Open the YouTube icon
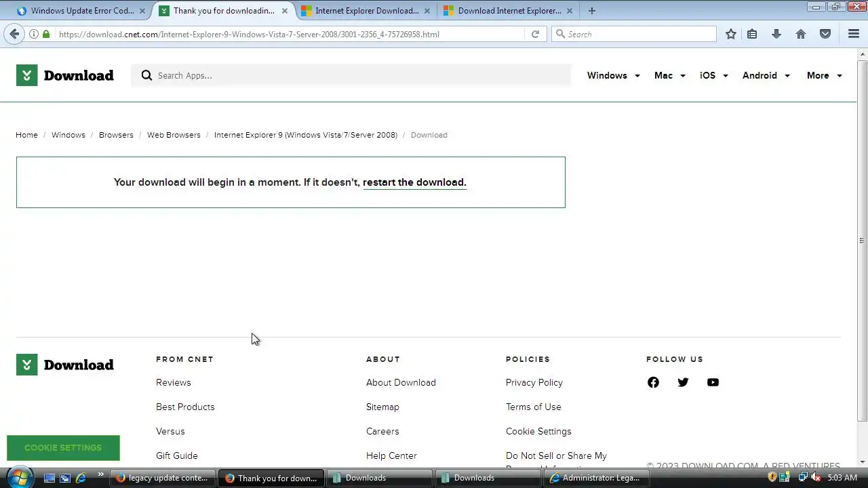The image size is (868, 488). [713, 382]
